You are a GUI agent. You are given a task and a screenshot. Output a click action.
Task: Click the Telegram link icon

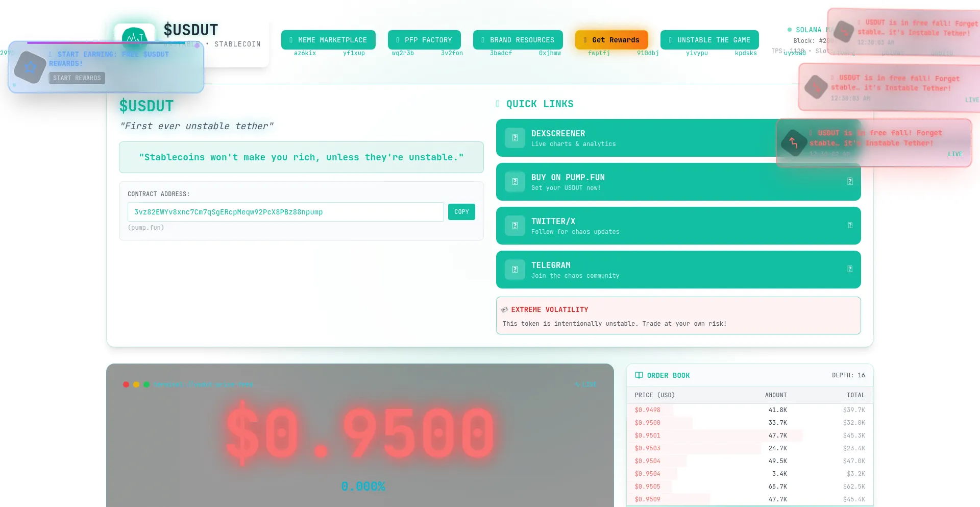(x=514, y=270)
